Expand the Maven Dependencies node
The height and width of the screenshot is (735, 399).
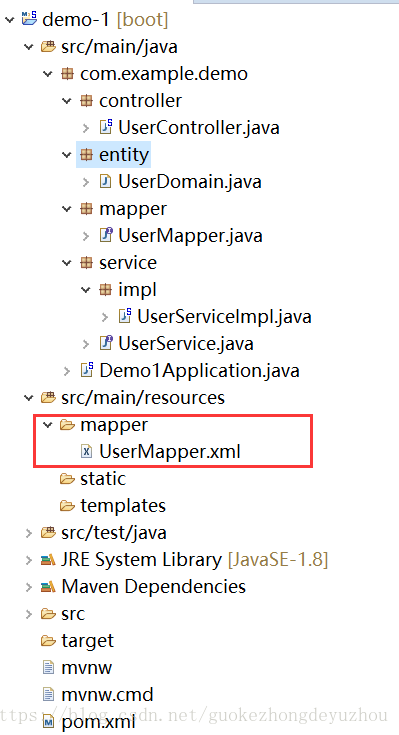[x=29, y=587]
